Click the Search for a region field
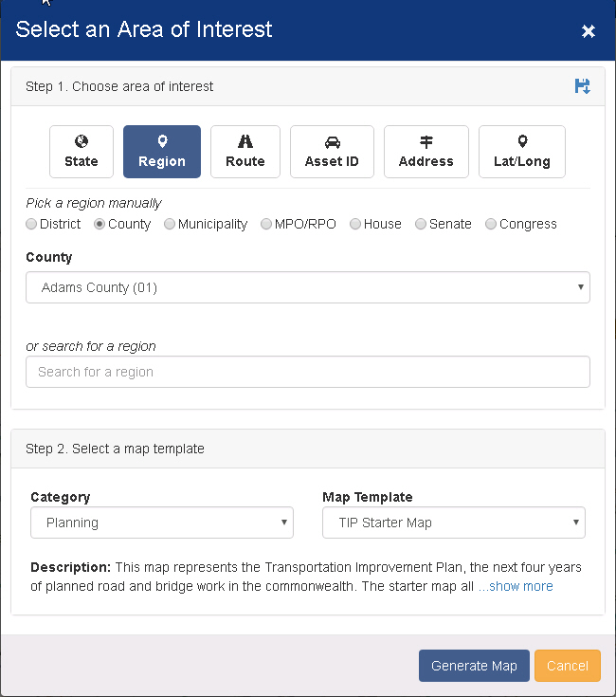 click(307, 372)
